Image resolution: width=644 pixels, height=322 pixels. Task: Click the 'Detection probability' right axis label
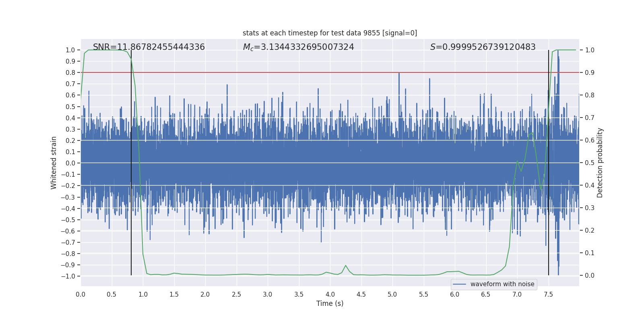(x=600, y=163)
